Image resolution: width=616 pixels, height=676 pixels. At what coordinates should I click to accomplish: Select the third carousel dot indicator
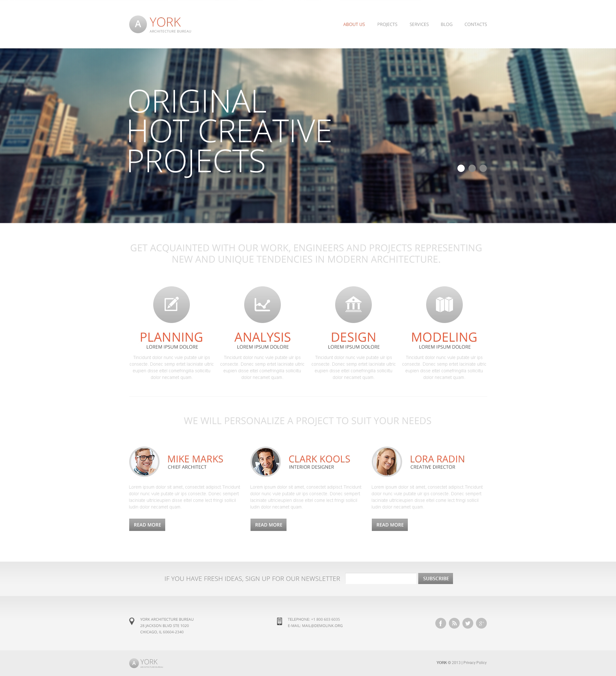482,168
